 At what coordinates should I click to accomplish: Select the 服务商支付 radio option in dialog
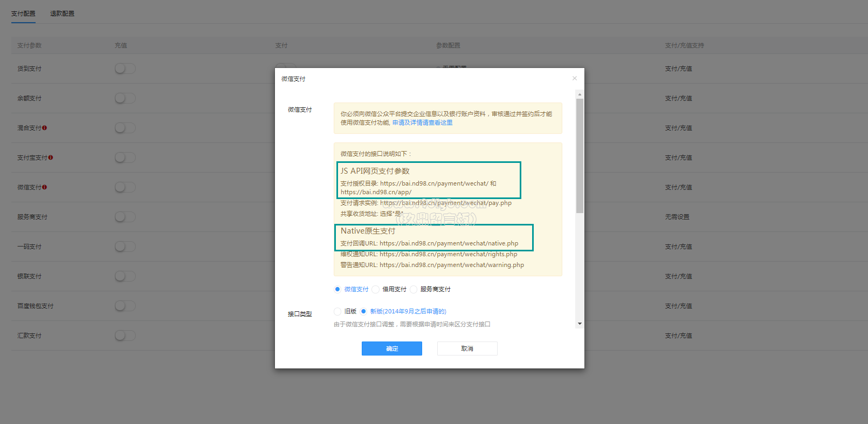[414, 289]
